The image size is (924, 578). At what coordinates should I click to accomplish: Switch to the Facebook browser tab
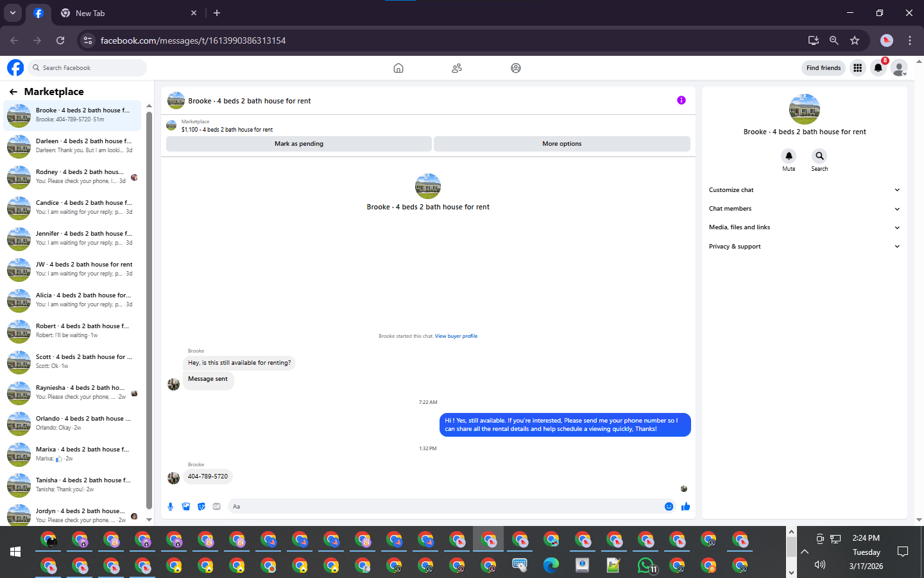point(38,13)
